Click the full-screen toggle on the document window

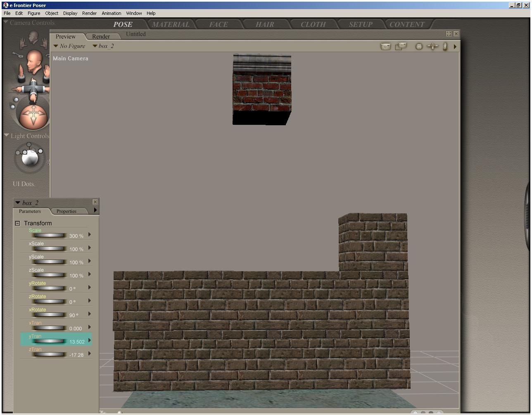click(449, 34)
